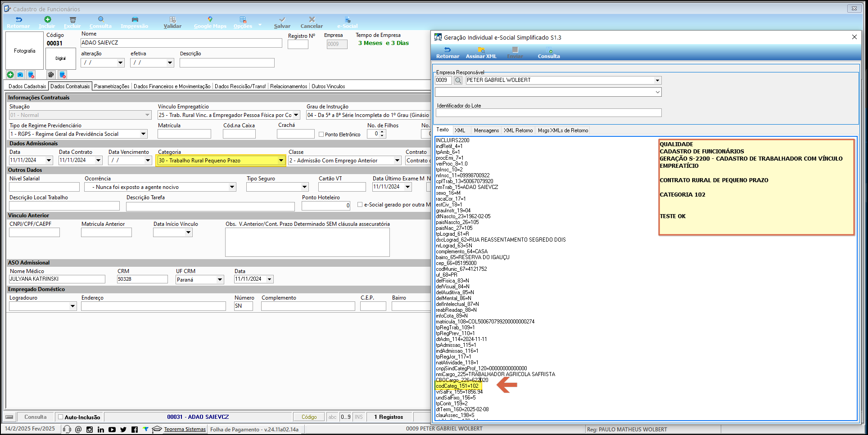Open the Vínculo Empregatício dropdown
Screen dimensions: 868x435
tap(296, 115)
